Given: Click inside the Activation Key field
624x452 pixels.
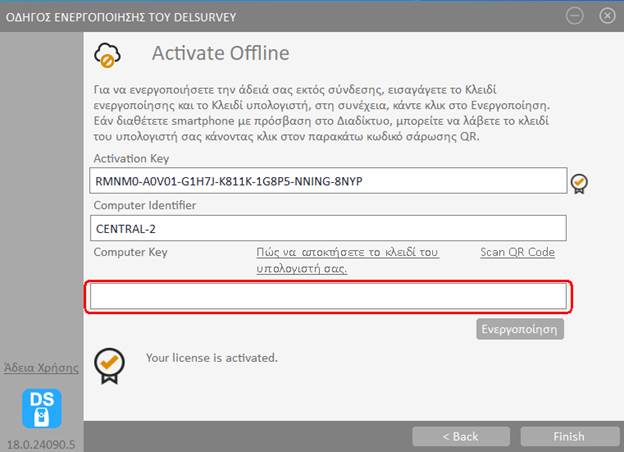Looking at the screenshot, I should pyautogui.click(x=328, y=181).
